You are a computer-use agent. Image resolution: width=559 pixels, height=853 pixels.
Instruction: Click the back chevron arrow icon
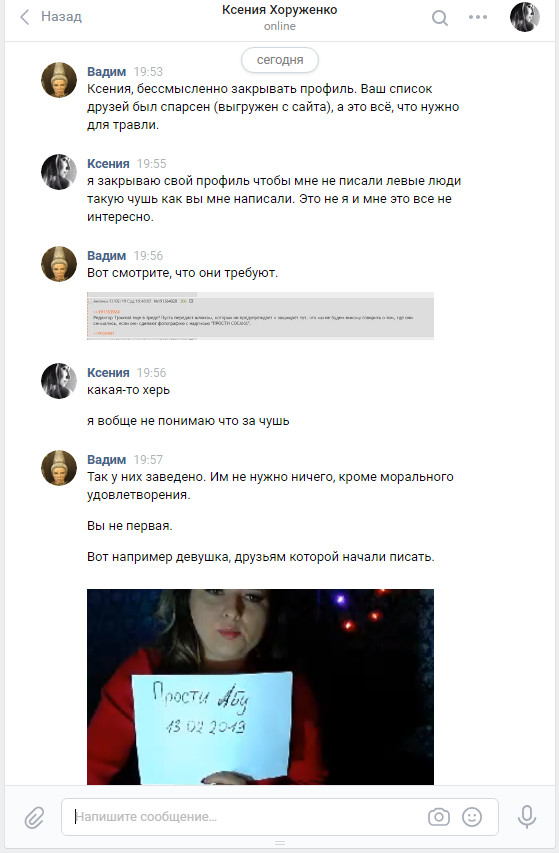pyautogui.click(x=24, y=17)
